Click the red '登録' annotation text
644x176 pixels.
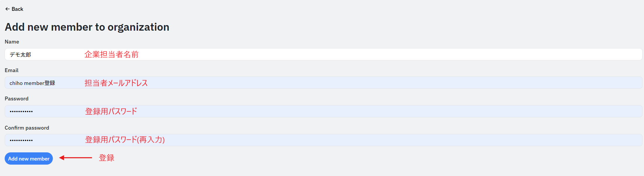click(x=107, y=158)
